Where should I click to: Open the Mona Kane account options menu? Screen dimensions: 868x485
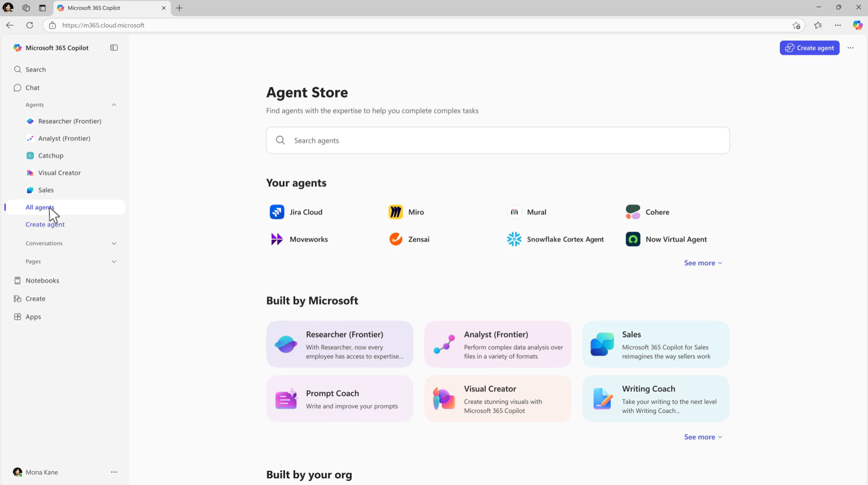coord(114,472)
